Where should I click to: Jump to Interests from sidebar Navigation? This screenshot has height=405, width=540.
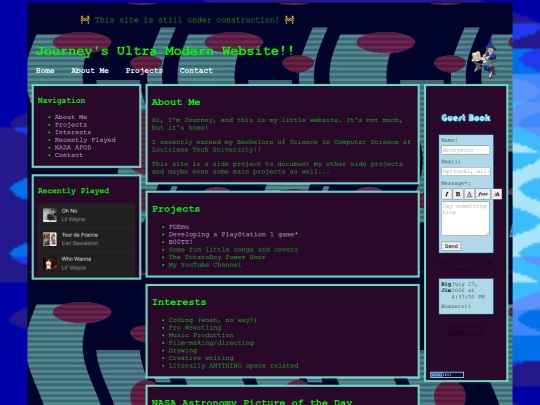73,132
